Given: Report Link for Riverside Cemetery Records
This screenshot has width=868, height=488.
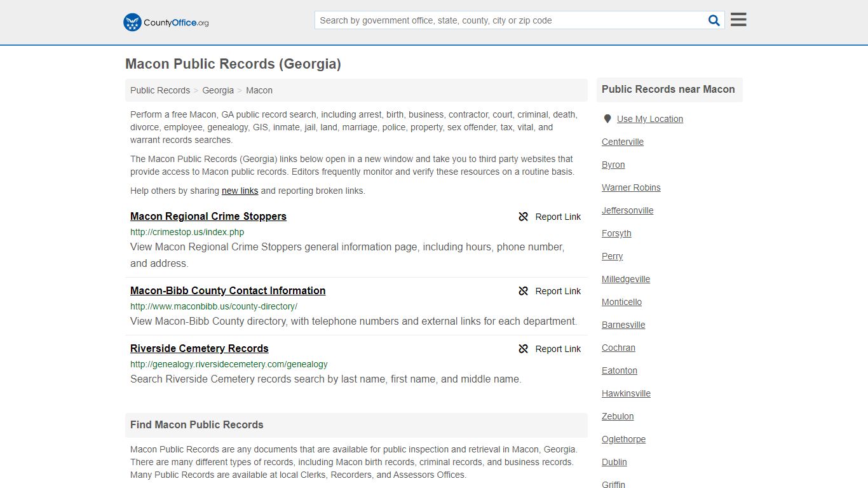Looking at the screenshot, I should click(x=558, y=349).
